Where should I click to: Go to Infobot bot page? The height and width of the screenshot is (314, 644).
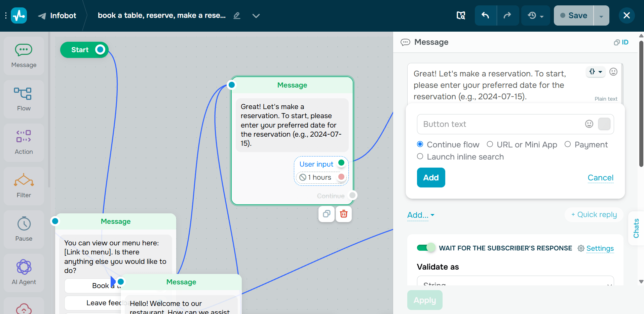coord(57,15)
